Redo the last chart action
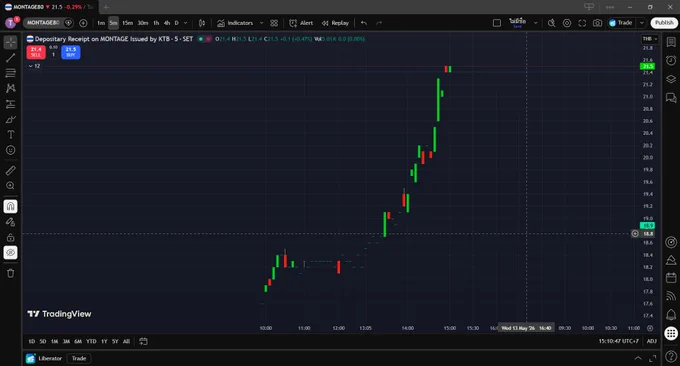 (379, 23)
